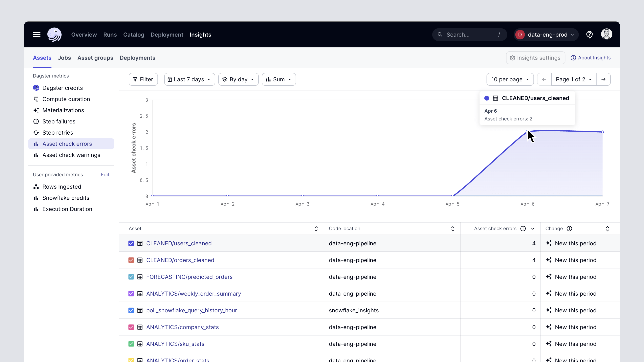This screenshot has width=644, height=362.
Task: Select Asset check errors metric
Action: coord(71,144)
